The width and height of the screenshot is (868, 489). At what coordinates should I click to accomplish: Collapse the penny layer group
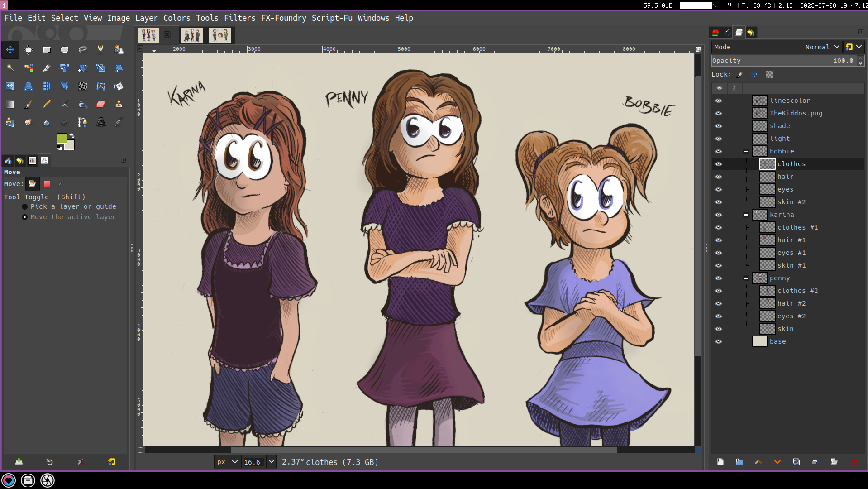pos(746,278)
